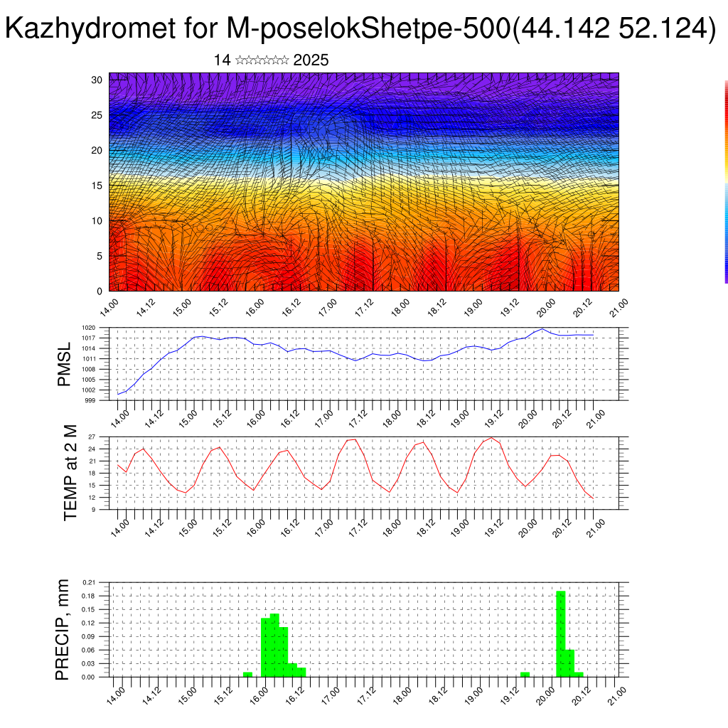Click the 999 value on the PMSL axis
Screen dimensions: 728x728
point(90,401)
